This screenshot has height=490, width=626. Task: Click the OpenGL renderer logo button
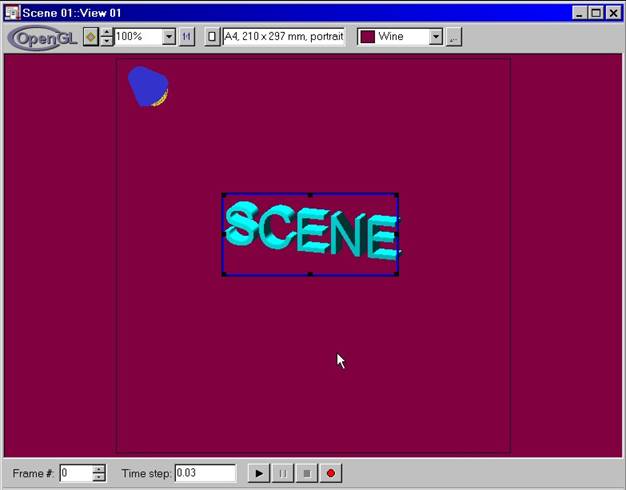(x=42, y=37)
